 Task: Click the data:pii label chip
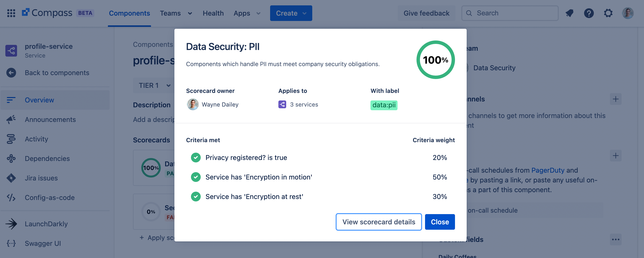pyautogui.click(x=384, y=105)
